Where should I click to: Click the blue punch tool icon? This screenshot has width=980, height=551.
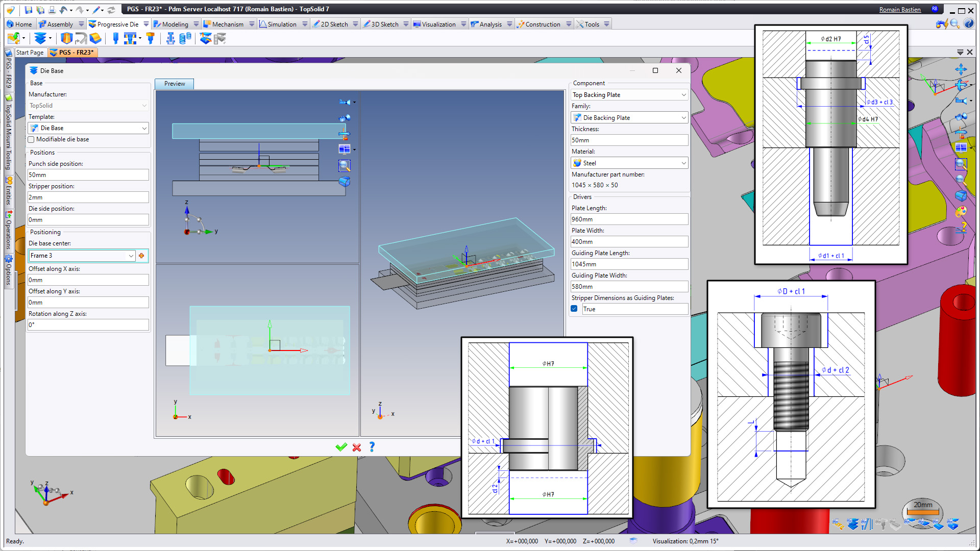[x=116, y=38]
